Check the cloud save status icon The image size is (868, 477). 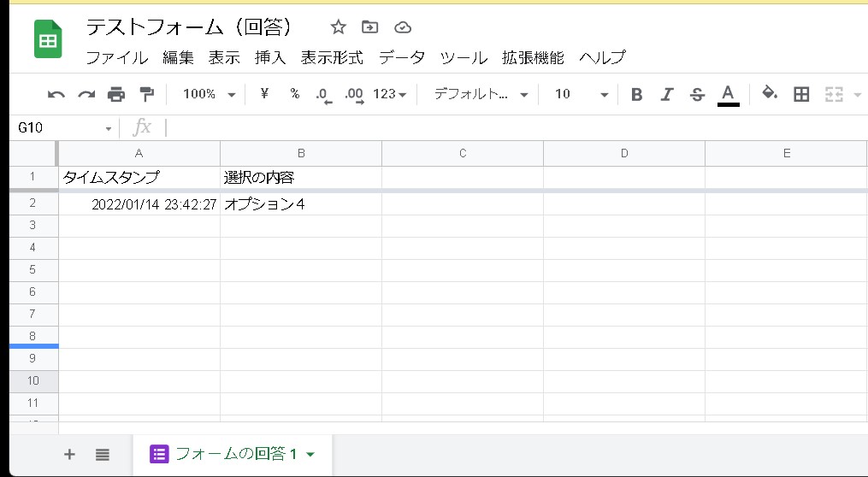click(x=403, y=27)
